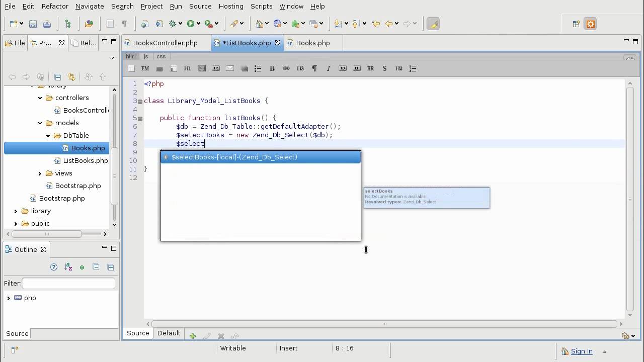Switch to Default tab at editor bottom
The width and height of the screenshot is (644, 362).
(169, 333)
